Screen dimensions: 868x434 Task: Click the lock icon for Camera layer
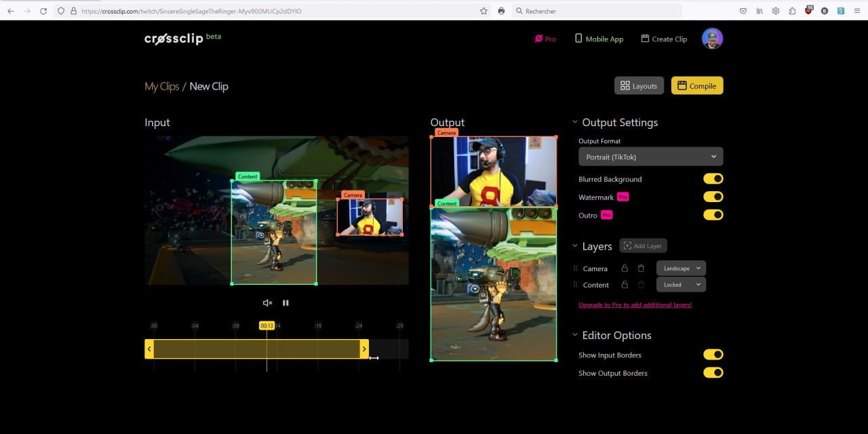625,269
